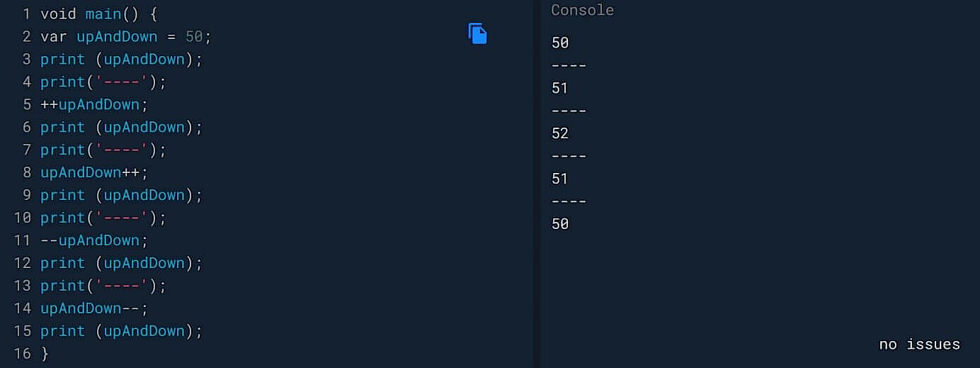Place cursor on '++upAndDown;' statement
The width and height of the screenshot is (980, 368).
tap(95, 104)
